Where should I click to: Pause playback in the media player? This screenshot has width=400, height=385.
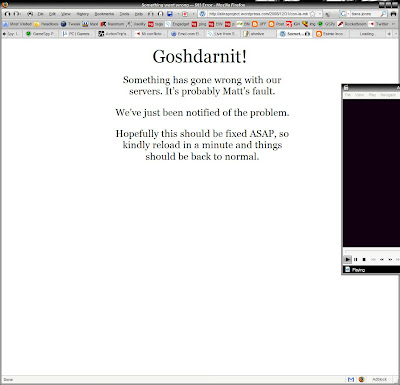(356, 259)
